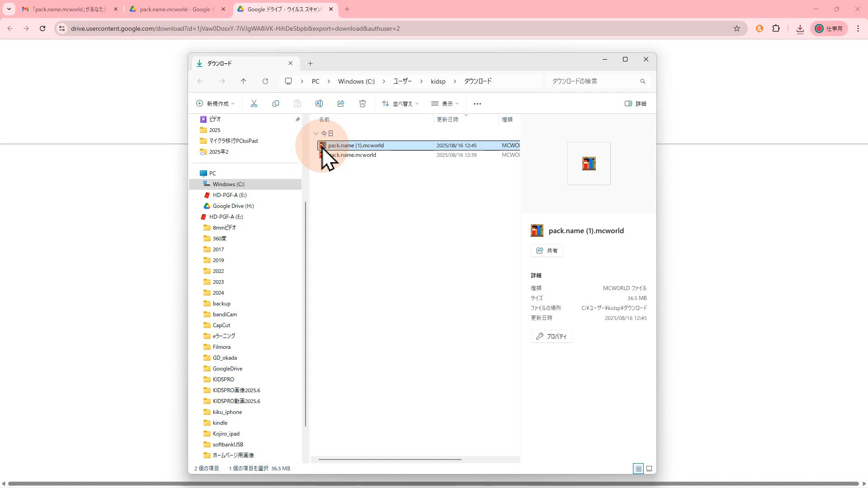Go up one folder with up arrow
The width and height of the screenshot is (868, 488).
click(x=244, y=81)
